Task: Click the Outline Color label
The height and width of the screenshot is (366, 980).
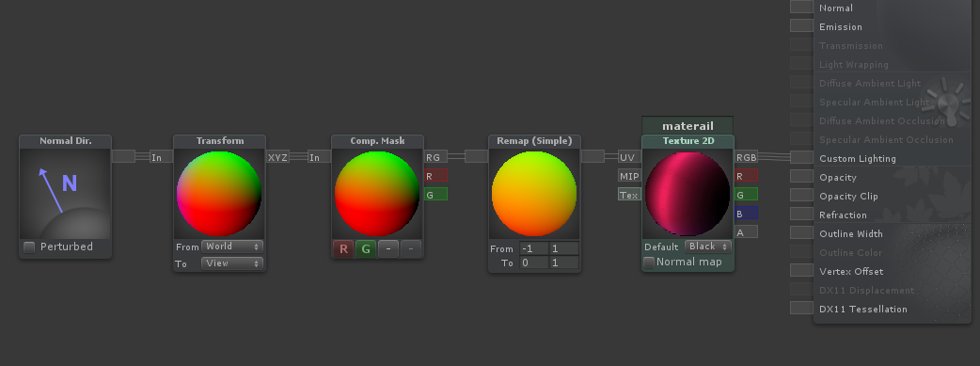Action: (851, 253)
